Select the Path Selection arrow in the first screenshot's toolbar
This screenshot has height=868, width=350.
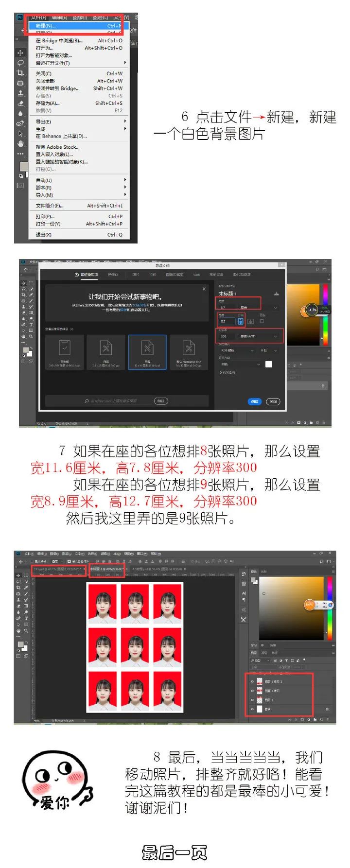click(20, 134)
